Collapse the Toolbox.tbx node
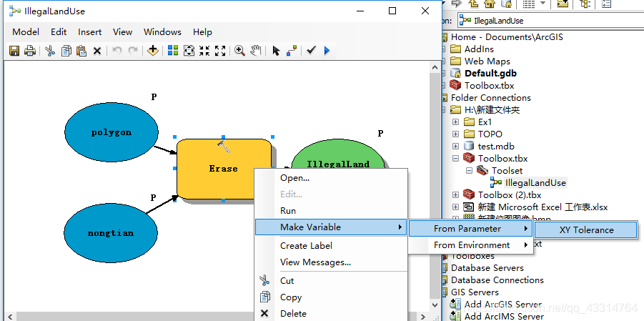This screenshot has width=644, height=321. point(455,158)
